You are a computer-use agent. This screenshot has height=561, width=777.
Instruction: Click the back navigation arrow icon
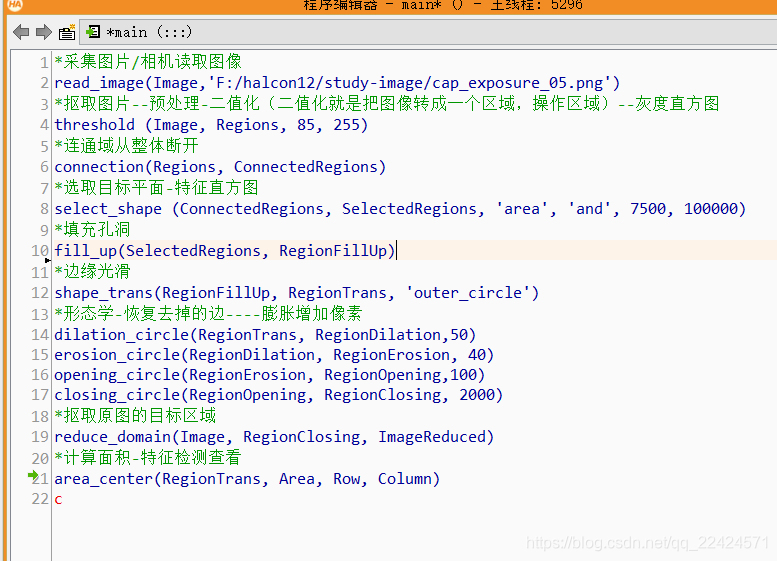pyautogui.click(x=21, y=32)
